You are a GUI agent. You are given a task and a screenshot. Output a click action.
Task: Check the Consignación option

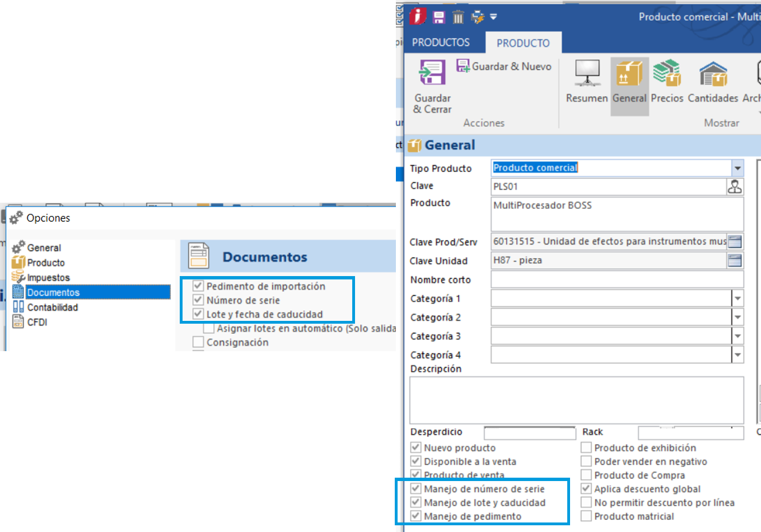(x=198, y=342)
